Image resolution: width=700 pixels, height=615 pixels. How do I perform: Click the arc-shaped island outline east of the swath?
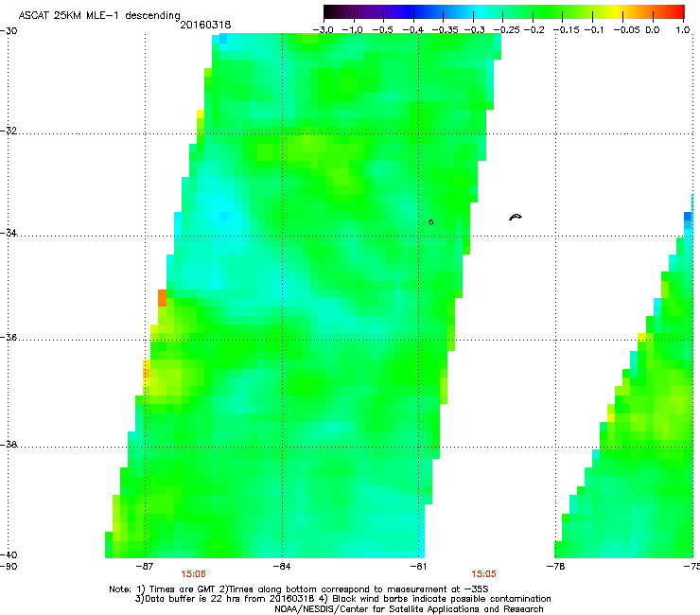point(516,217)
